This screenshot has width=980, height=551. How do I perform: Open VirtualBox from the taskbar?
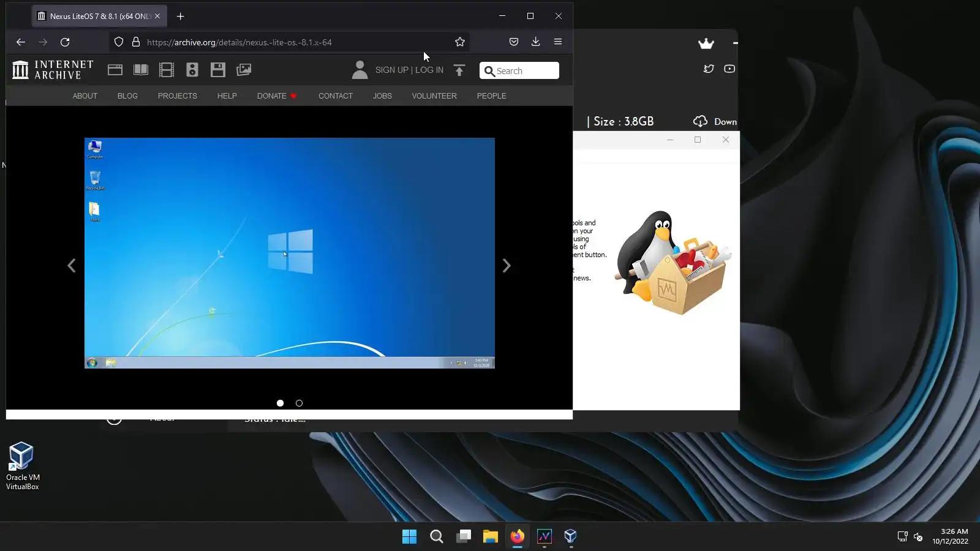571,537
